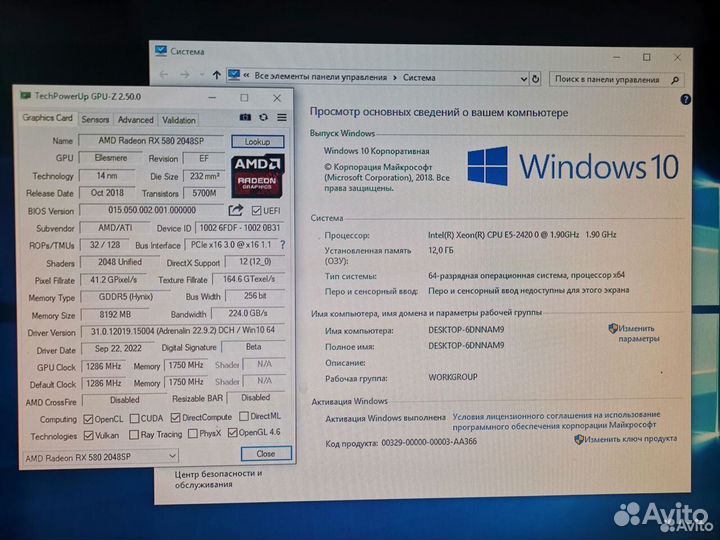The image size is (720, 540).
Task: Switch to the Graphics Card tab
Action: coord(48,118)
